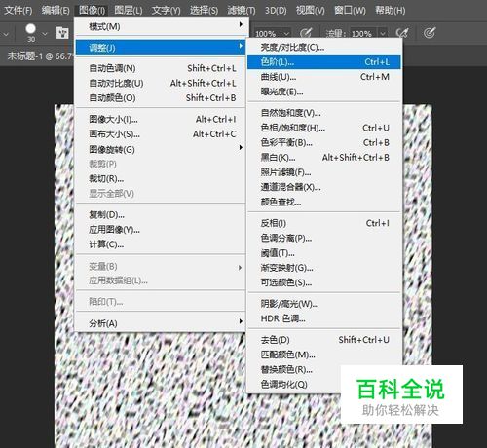Open 曲线(U)... curves adjustment
This screenshot has width=487, height=448.
pos(324,77)
